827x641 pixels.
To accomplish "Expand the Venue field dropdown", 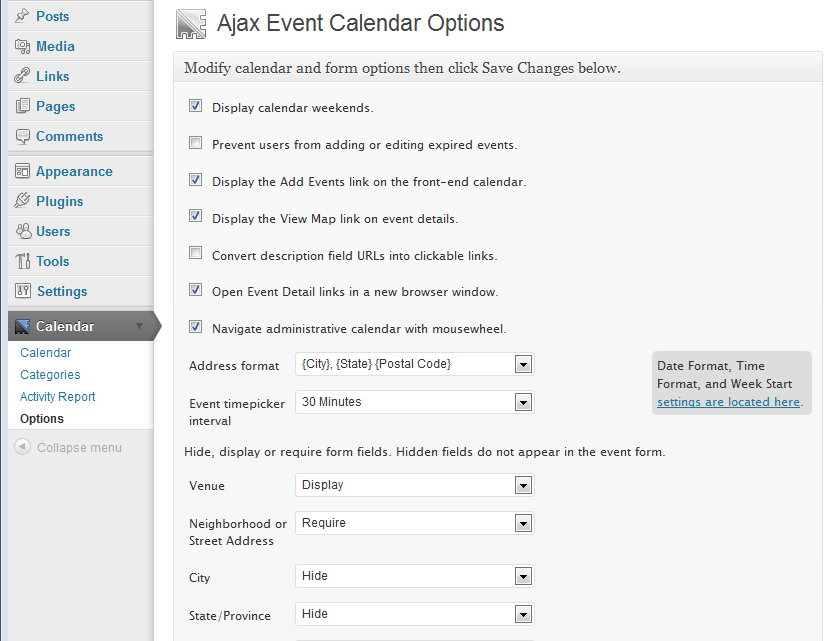I will pyautogui.click(x=415, y=485).
